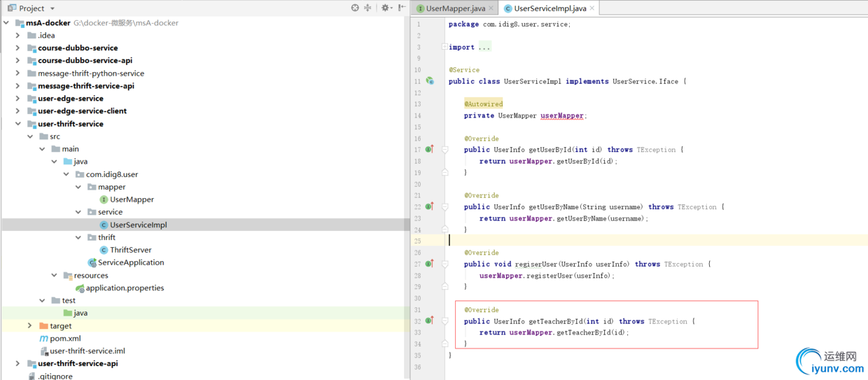Fold the regiserUser method at line 27
This screenshot has height=380, width=868.
[x=444, y=264]
